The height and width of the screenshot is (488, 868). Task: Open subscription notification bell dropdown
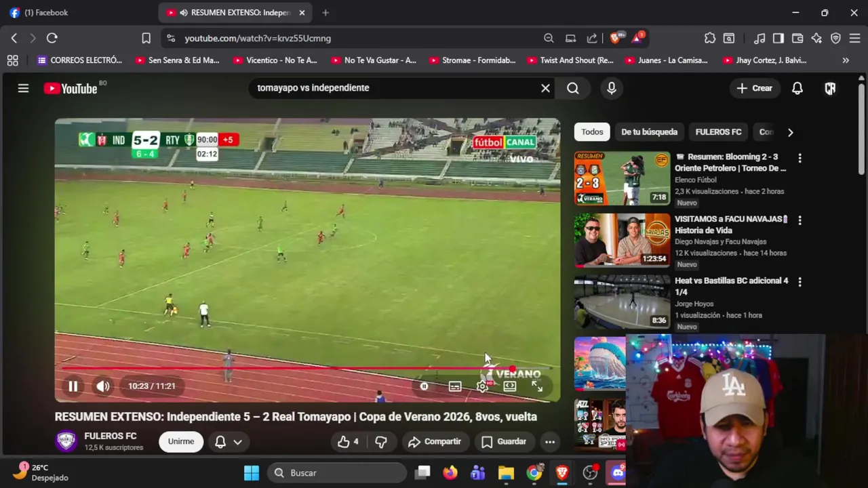(x=229, y=442)
